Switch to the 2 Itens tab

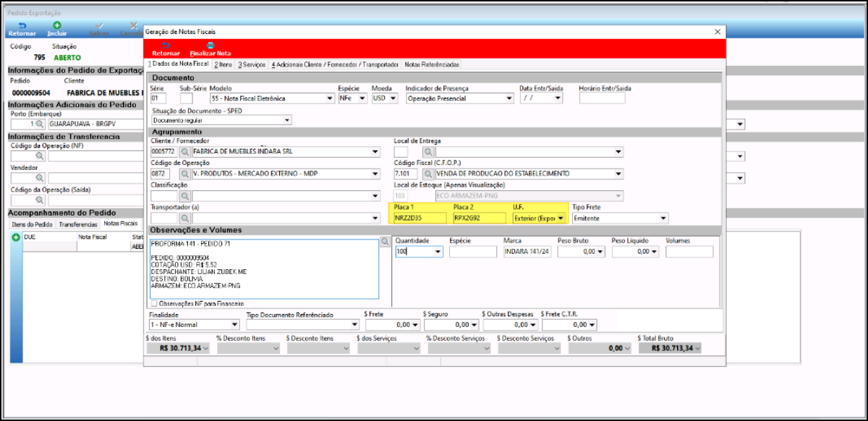(x=223, y=64)
